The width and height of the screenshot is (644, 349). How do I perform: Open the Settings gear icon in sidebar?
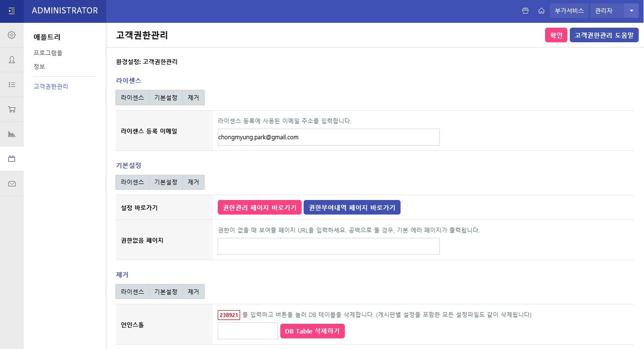[x=12, y=34]
